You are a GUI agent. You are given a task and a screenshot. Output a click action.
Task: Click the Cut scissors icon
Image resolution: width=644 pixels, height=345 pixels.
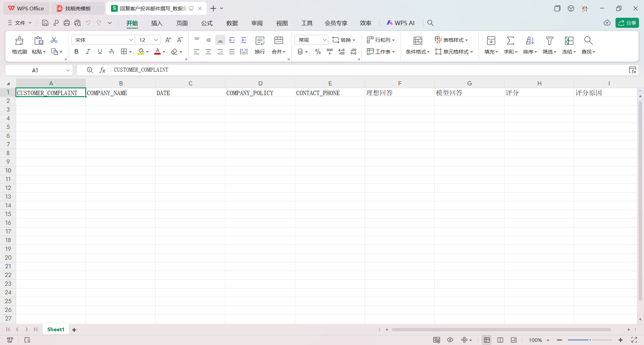coord(54,40)
